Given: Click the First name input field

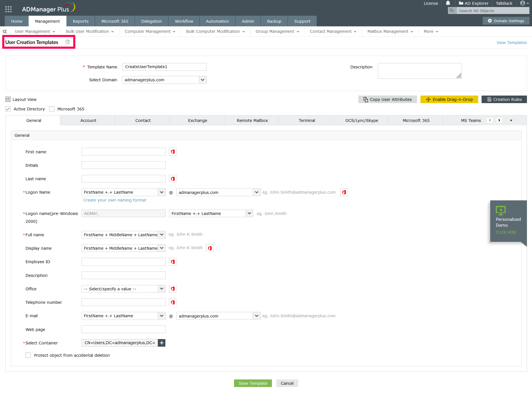Looking at the screenshot, I should point(123,152).
